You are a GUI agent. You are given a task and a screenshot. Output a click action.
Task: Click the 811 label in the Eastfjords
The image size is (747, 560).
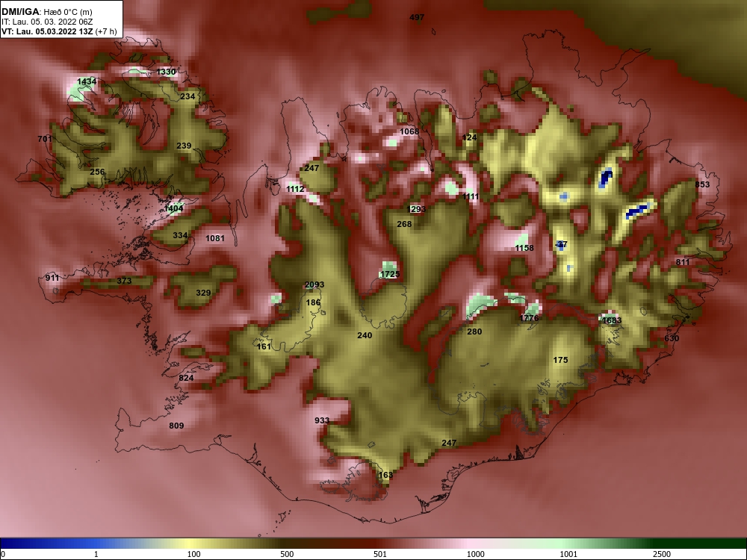pyautogui.click(x=683, y=262)
